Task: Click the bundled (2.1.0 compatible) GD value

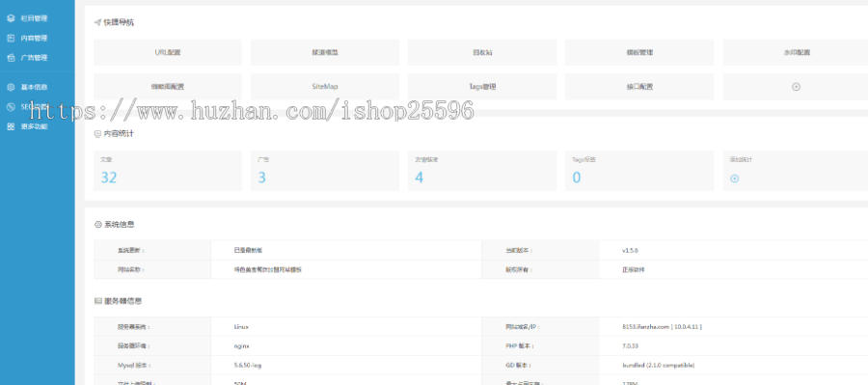Action: tap(658, 365)
